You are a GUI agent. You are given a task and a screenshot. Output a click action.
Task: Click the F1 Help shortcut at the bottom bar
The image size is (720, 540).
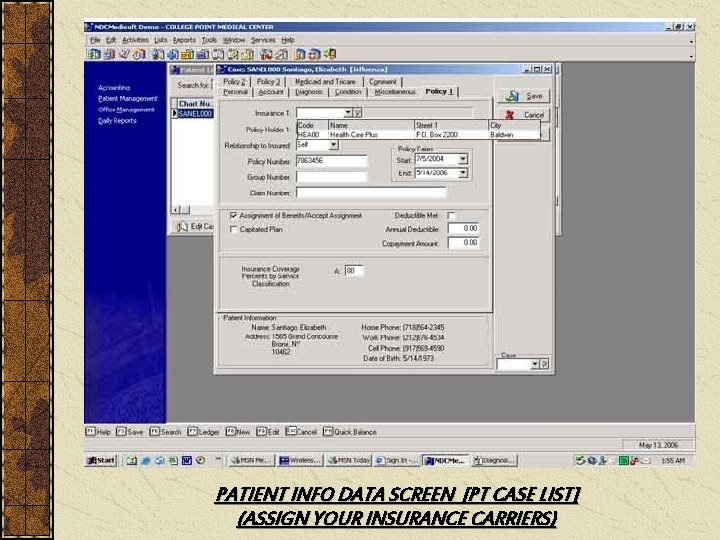tap(98, 432)
